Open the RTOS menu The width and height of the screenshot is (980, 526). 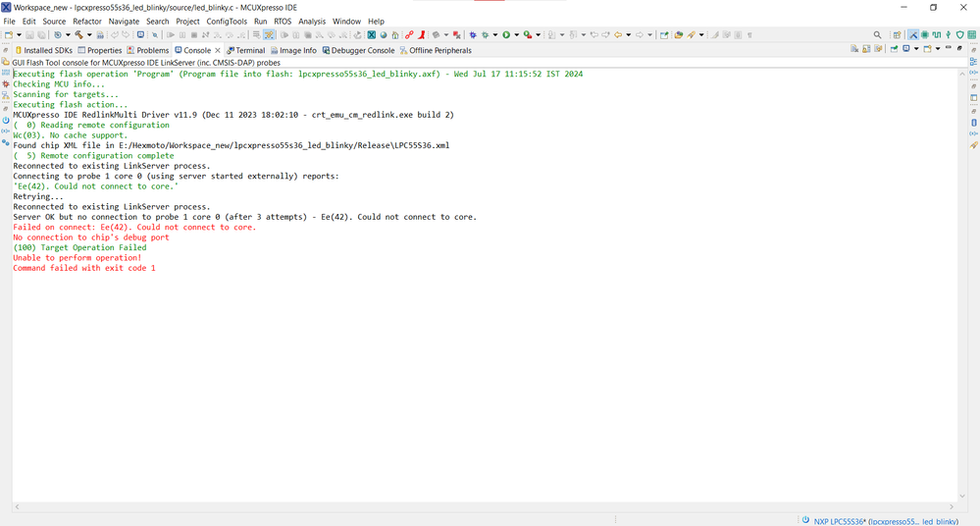(283, 22)
